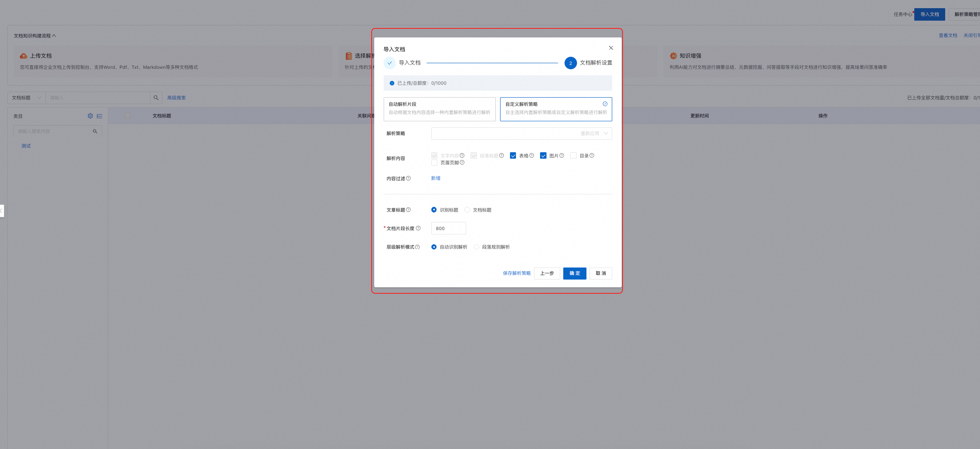This screenshot has height=449, width=980.
Task: Click the completed step checkmark for 导入文档
Action: [390, 63]
